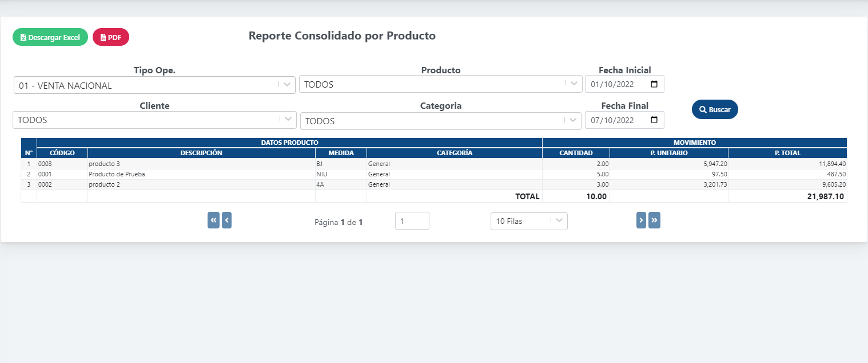Go to next page of results
The image size is (868, 363).
point(641,220)
